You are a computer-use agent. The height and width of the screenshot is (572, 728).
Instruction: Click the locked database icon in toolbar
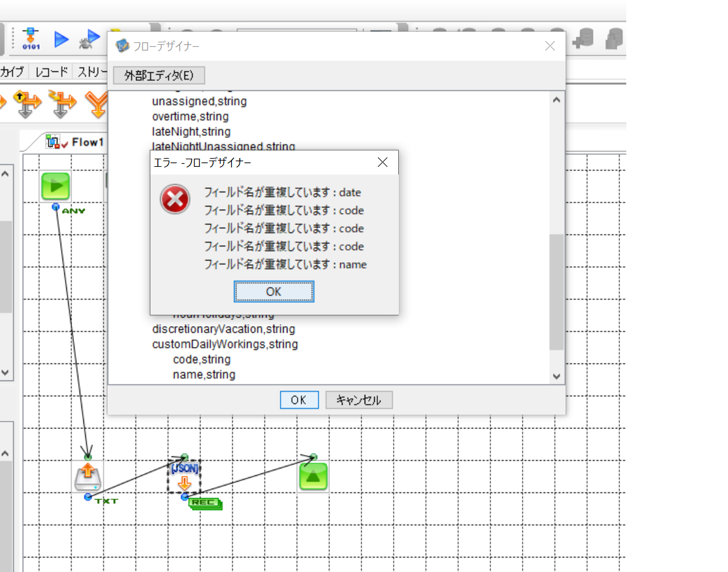tap(613, 39)
